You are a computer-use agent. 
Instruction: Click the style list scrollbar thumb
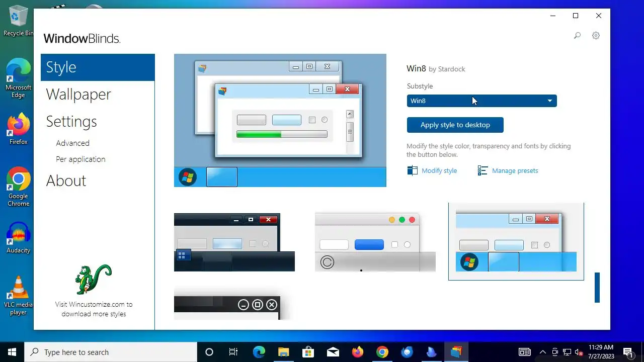pyautogui.click(x=597, y=288)
